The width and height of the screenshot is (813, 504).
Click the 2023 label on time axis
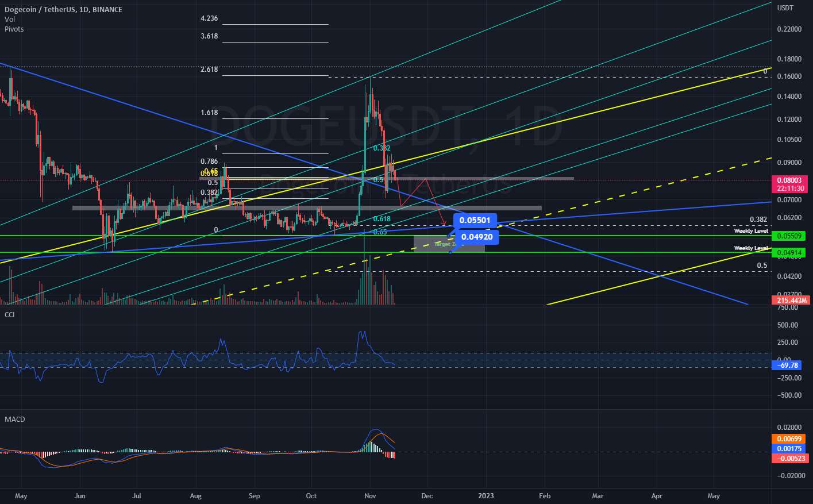pyautogui.click(x=486, y=495)
